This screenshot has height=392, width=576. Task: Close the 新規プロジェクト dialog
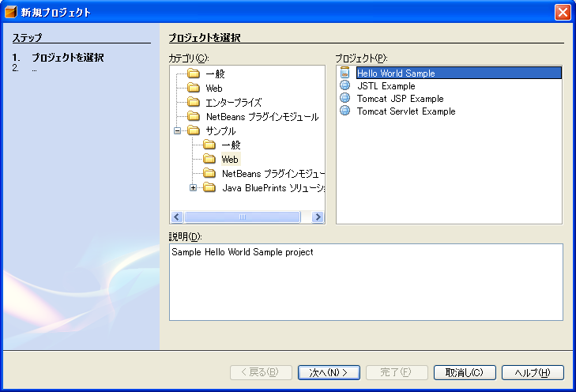563,12
